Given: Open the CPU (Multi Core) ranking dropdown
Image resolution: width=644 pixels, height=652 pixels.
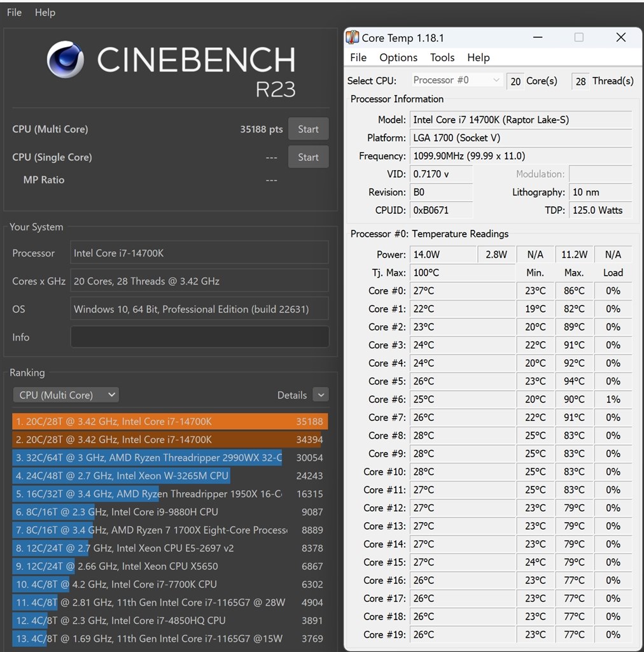Looking at the screenshot, I should pos(66,395).
